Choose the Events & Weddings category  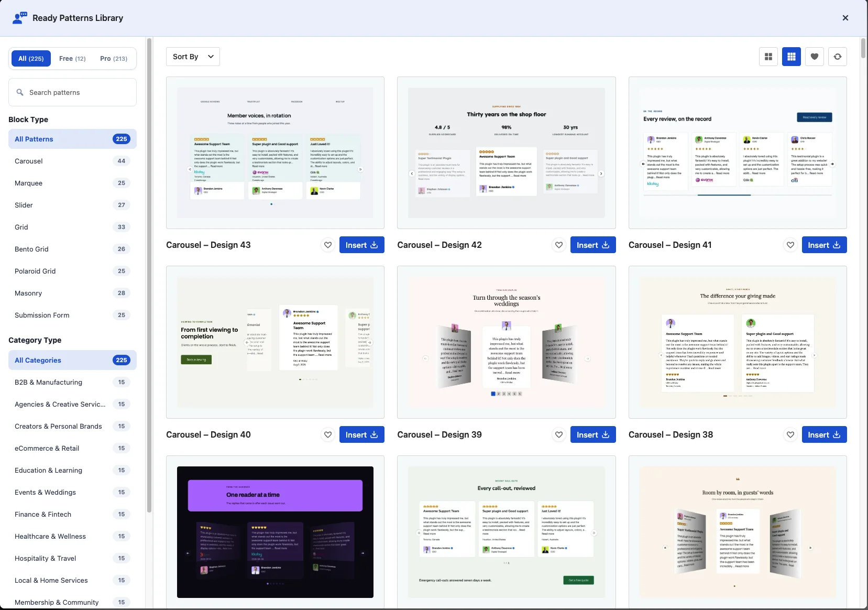[x=72, y=492]
